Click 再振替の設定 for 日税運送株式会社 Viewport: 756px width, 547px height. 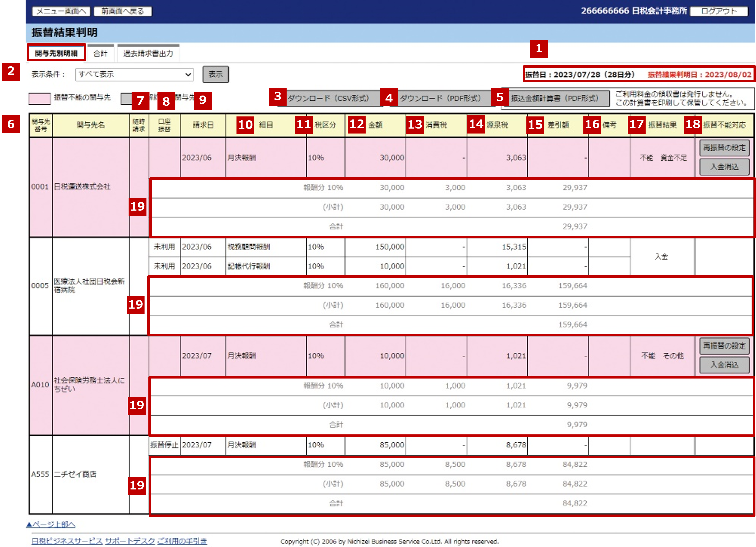pos(724,148)
